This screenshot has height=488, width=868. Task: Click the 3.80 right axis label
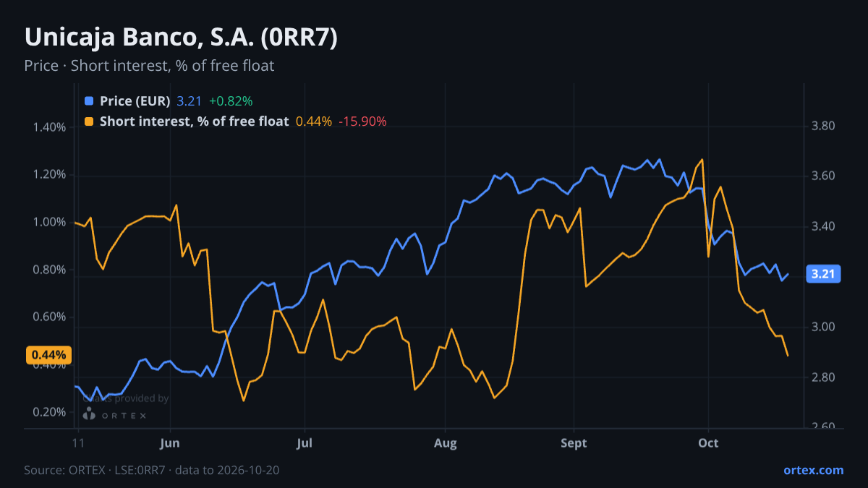(x=824, y=127)
